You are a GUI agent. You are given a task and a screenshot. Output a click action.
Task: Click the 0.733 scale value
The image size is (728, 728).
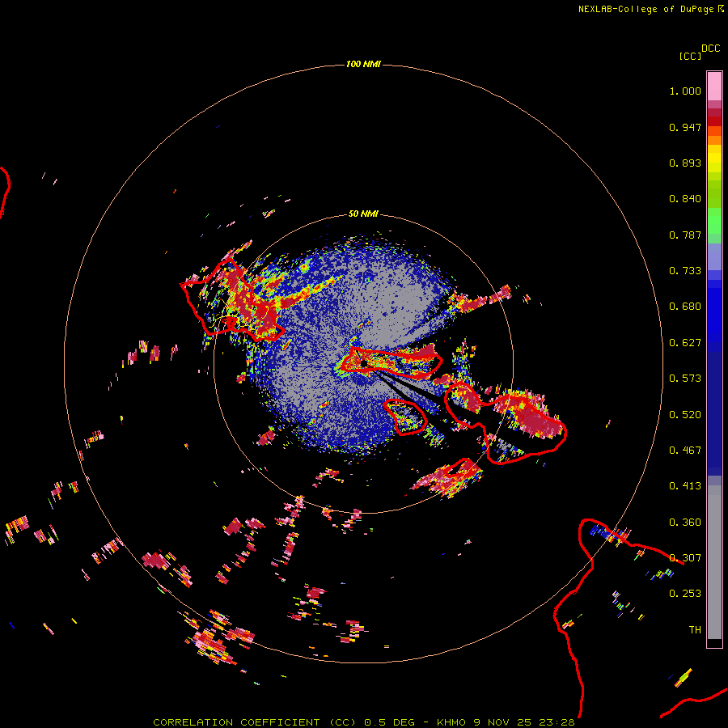coord(685,271)
